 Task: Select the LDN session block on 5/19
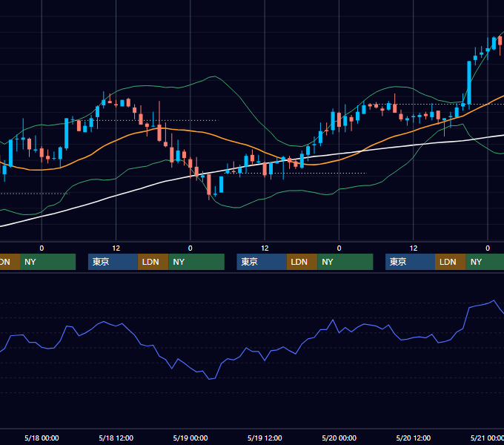(x=302, y=262)
